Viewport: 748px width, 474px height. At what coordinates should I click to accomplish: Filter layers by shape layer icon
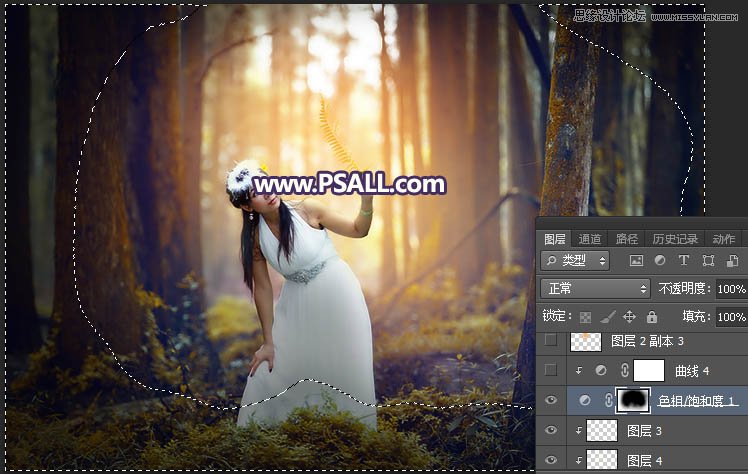[708, 260]
